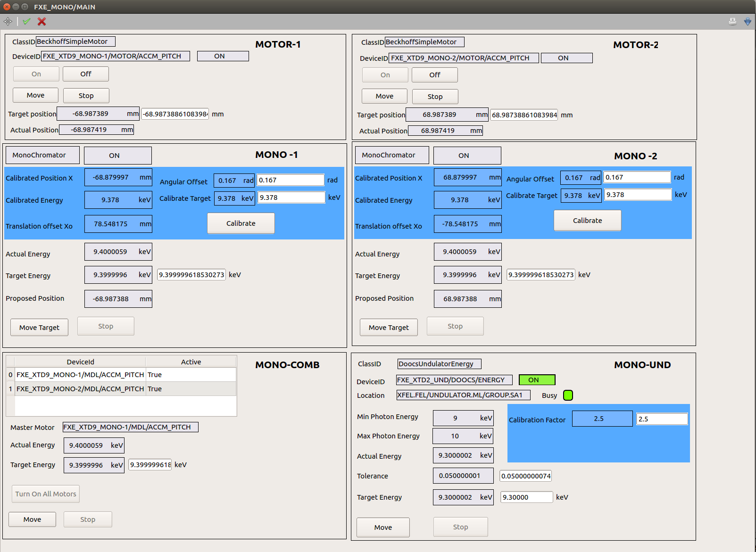Click the DeviceId column header
This screenshot has width=756, height=552.
click(81, 362)
